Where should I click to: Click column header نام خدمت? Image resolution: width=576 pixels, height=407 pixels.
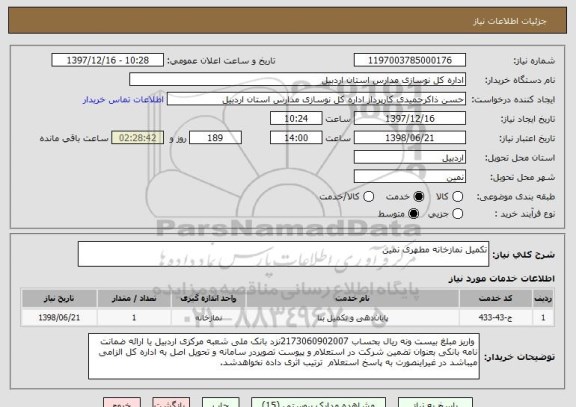click(353, 298)
